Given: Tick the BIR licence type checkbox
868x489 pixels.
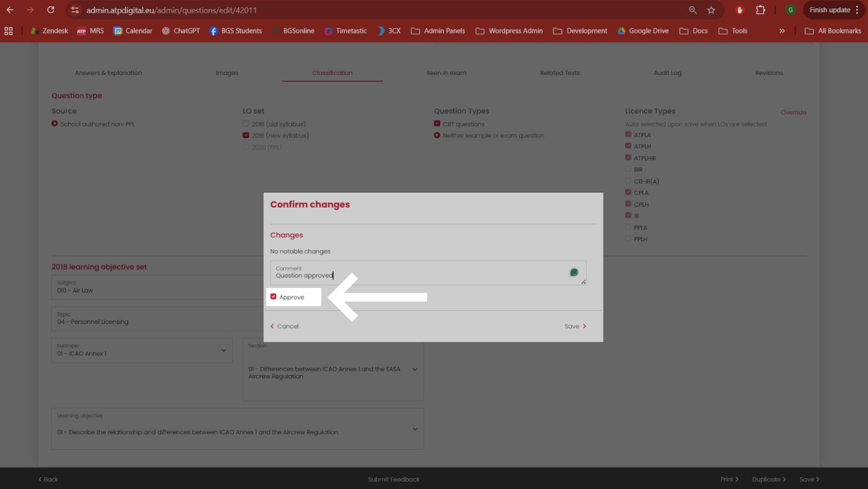Looking at the screenshot, I should (x=628, y=169).
